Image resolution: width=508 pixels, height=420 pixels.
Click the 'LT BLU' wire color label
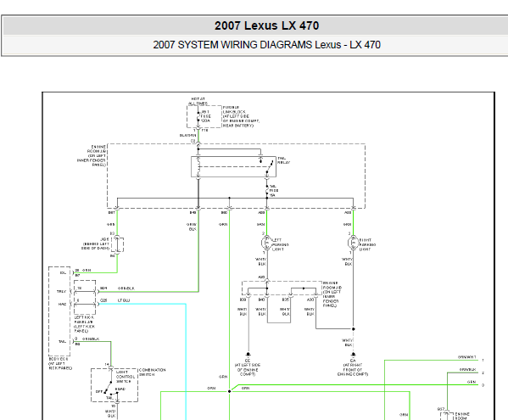click(124, 300)
